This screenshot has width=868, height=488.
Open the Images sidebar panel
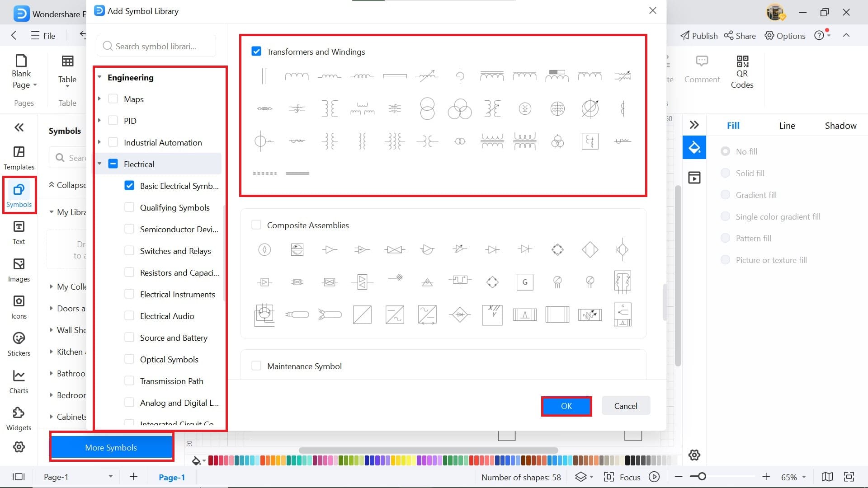tap(19, 270)
